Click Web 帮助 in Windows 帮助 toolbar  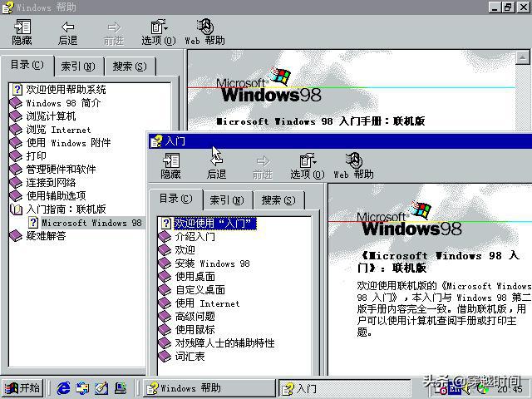(x=205, y=32)
